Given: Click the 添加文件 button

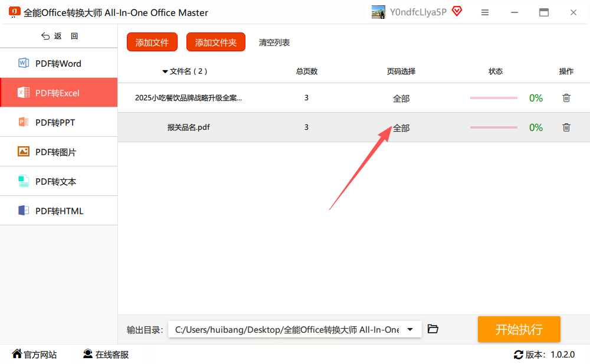Looking at the screenshot, I should pyautogui.click(x=152, y=42).
